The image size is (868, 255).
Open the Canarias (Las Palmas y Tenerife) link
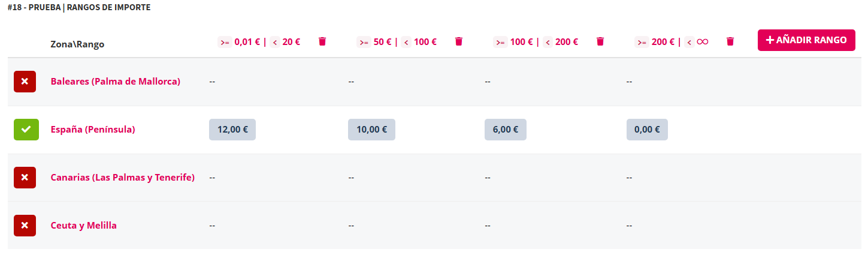click(122, 178)
